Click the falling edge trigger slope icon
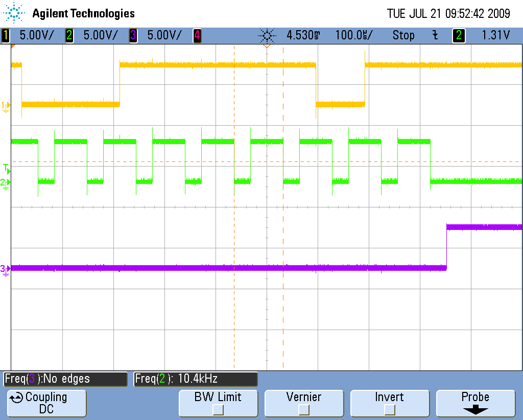This screenshot has height=420, width=523. [x=435, y=35]
